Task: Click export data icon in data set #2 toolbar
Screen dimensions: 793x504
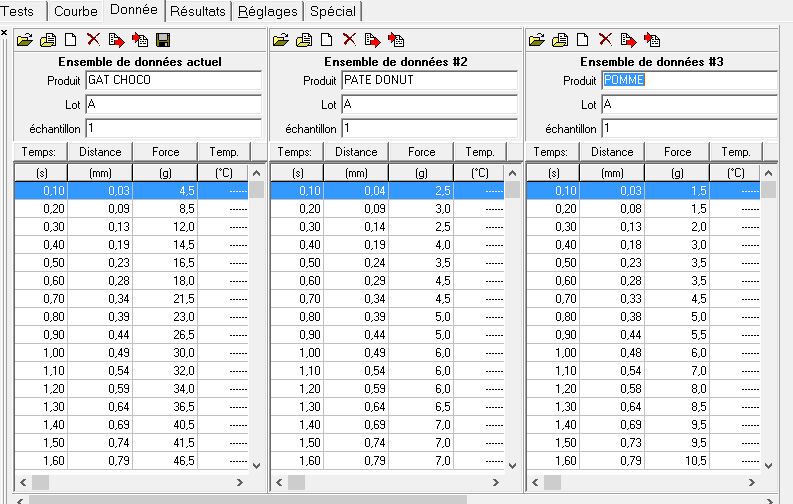Action: [373, 40]
